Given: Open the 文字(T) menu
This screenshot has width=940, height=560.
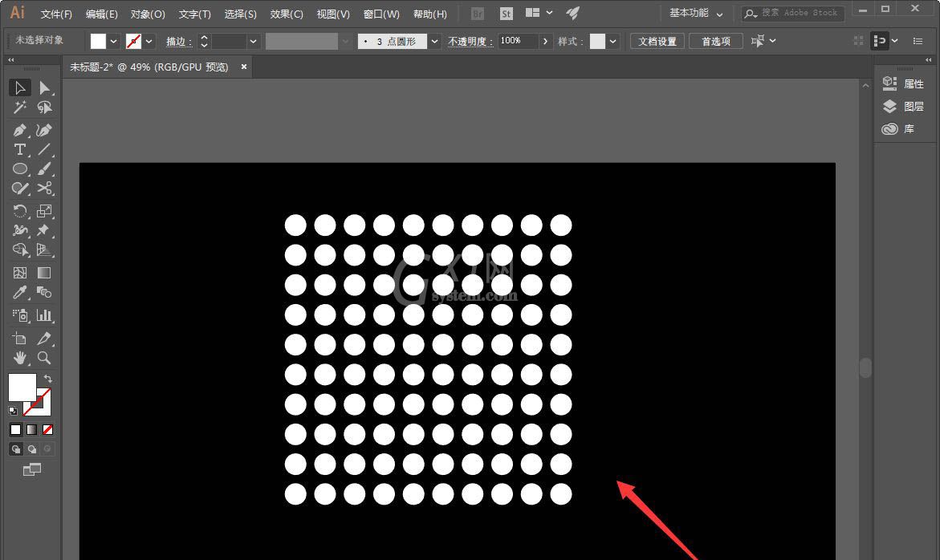Looking at the screenshot, I should tap(195, 14).
